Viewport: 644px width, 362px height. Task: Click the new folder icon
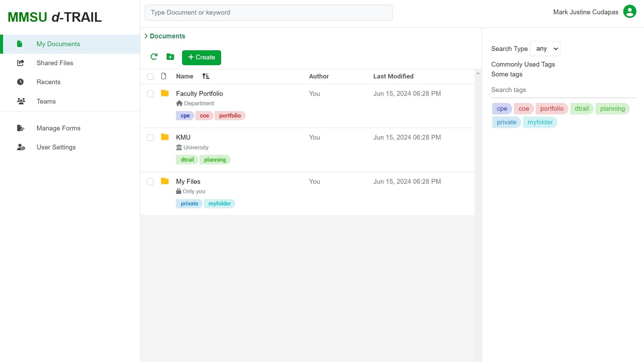click(170, 57)
